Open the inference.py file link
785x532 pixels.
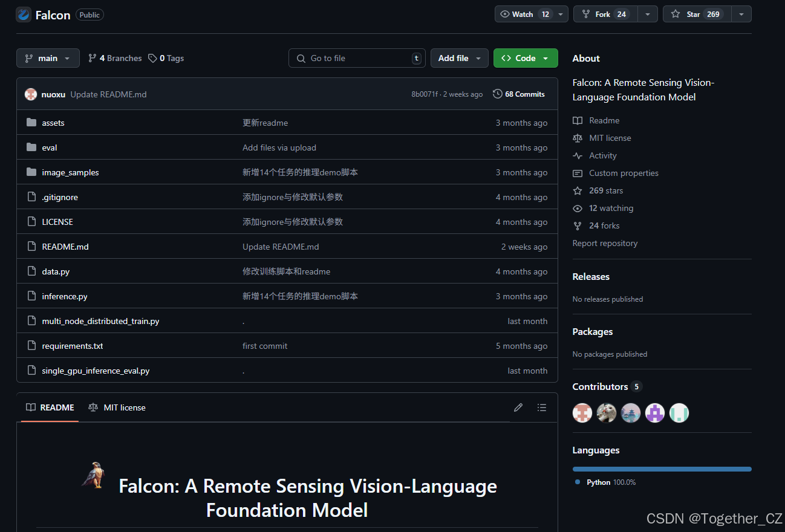click(64, 296)
